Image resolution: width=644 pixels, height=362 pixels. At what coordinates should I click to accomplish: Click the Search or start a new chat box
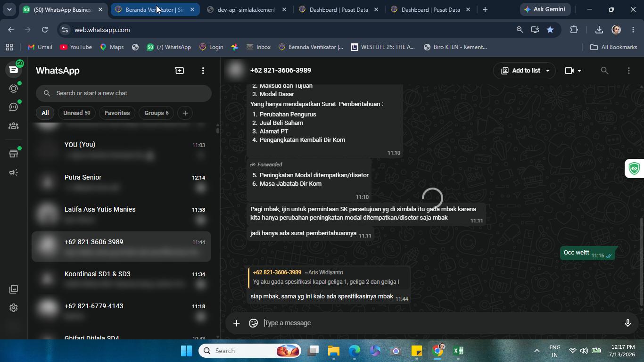(x=124, y=93)
